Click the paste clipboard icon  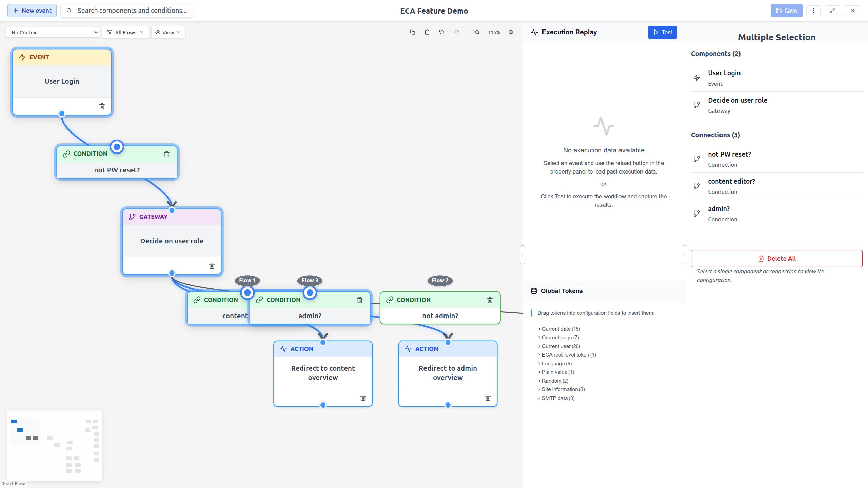427,32
